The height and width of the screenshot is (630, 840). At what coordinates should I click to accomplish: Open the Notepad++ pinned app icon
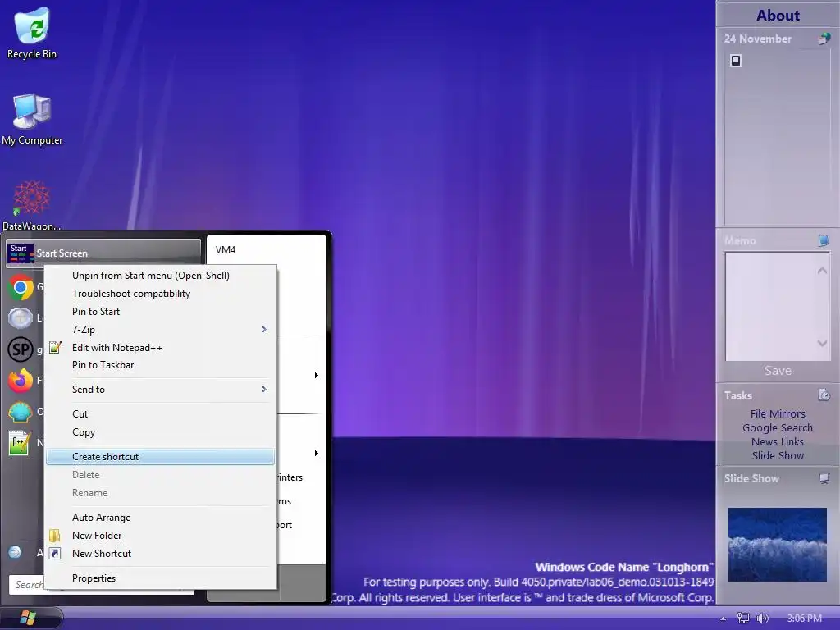pos(20,443)
